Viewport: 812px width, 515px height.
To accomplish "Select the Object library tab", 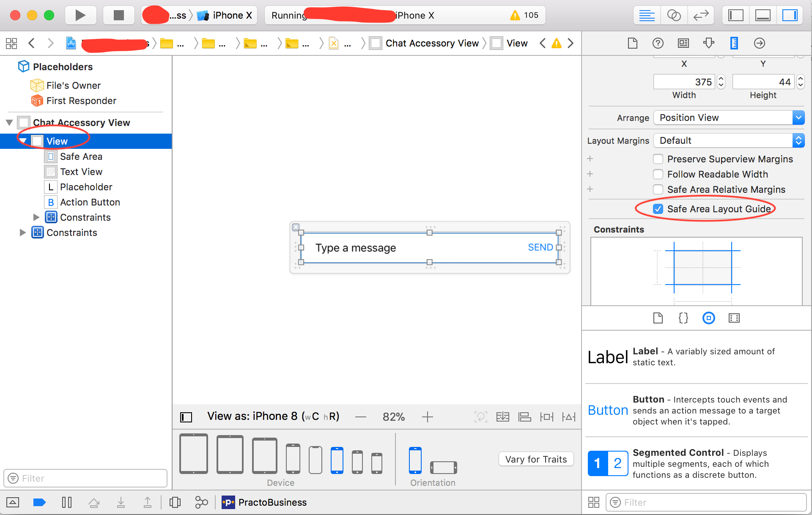I will click(x=709, y=318).
